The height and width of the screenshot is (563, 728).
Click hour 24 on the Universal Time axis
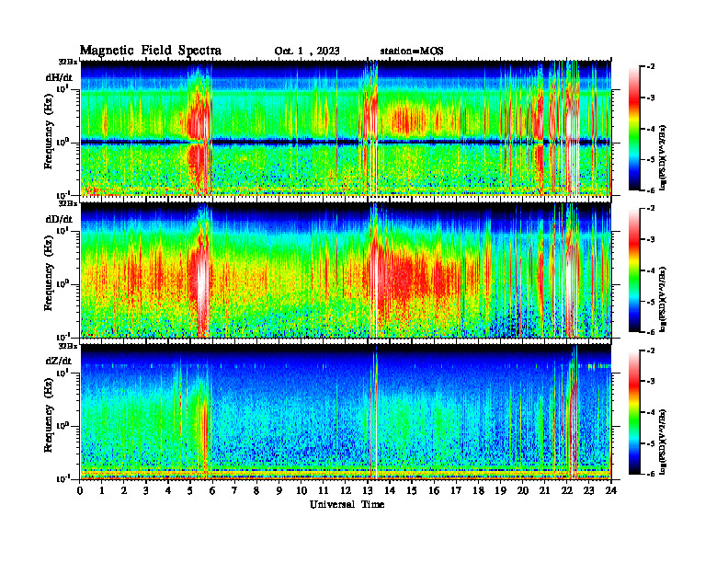pos(611,491)
